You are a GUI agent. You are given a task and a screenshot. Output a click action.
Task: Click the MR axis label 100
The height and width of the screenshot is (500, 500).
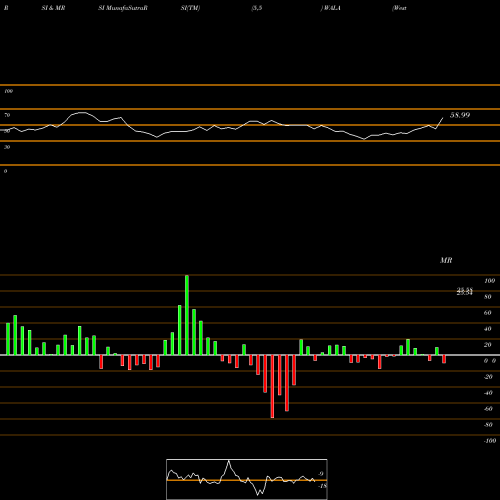[489, 281]
